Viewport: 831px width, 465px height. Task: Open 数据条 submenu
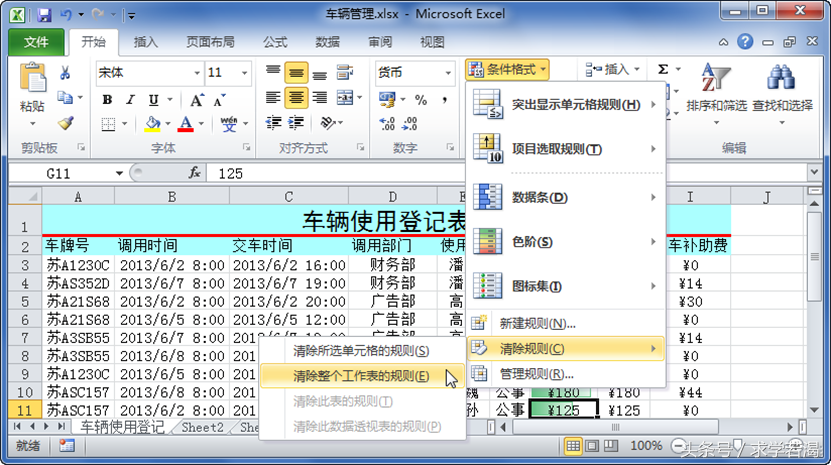[x=565, y=197]
